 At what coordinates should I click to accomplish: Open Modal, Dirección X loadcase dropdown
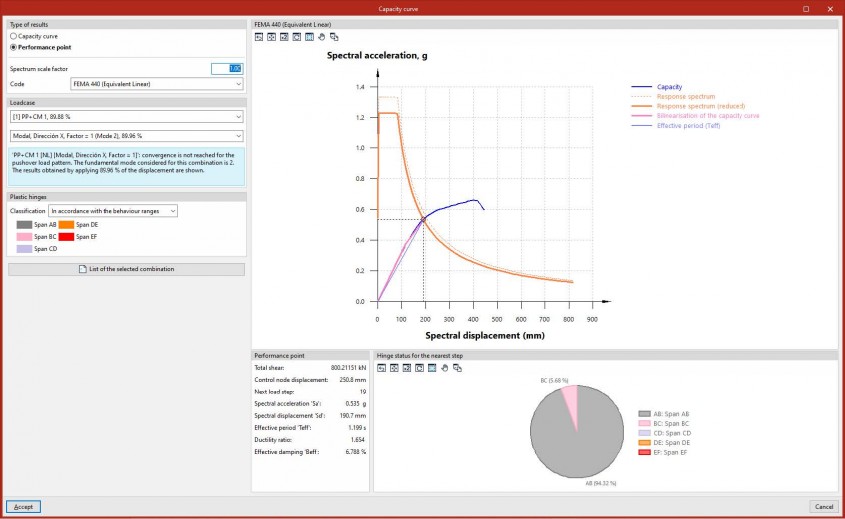point(127,136)
